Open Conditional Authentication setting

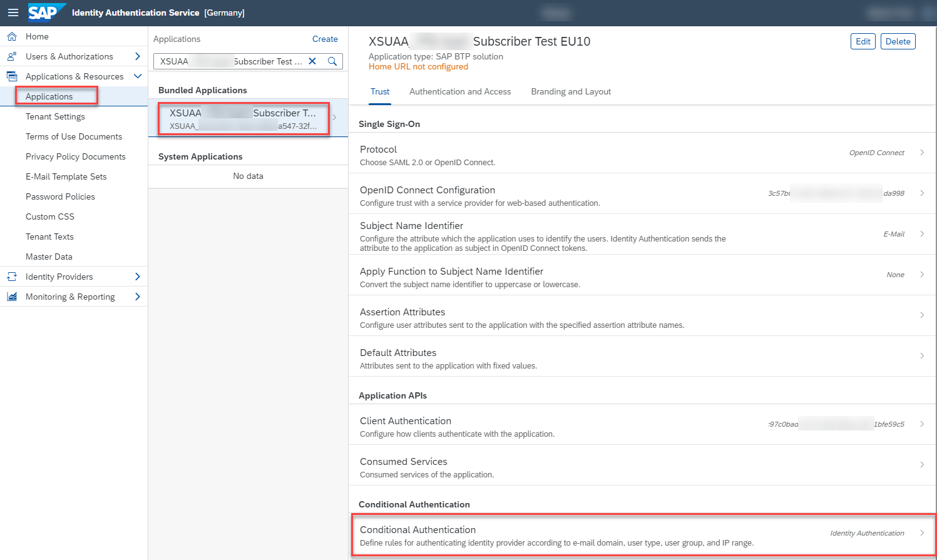pyautogui.click(x=642, y=535)
